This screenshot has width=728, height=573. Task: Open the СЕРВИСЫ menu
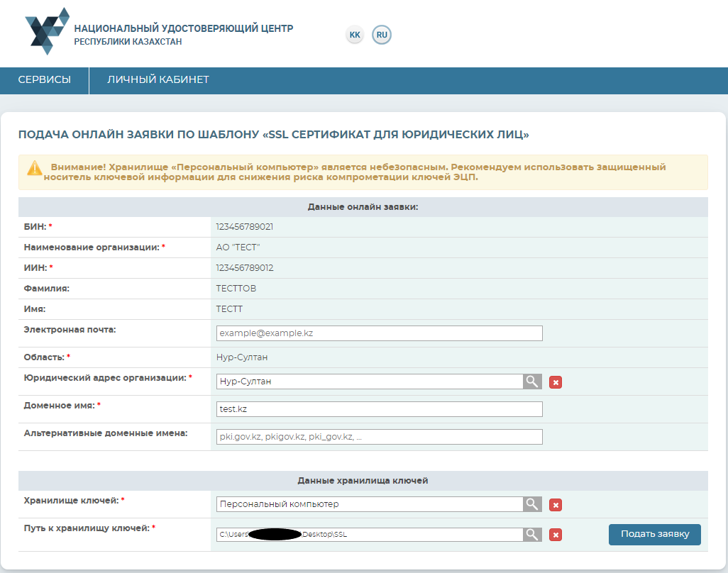[44, 80]
